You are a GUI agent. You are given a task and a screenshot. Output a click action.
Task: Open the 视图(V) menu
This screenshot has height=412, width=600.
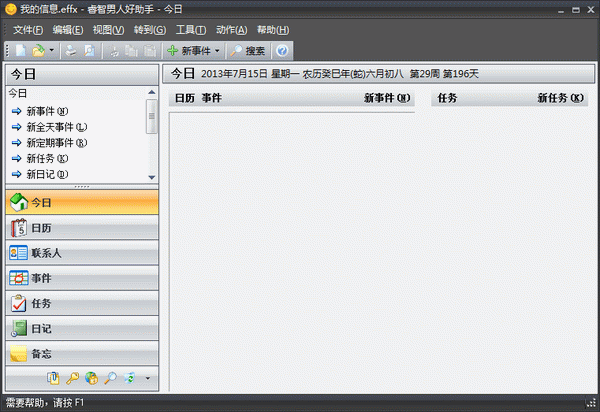point(108,30)
